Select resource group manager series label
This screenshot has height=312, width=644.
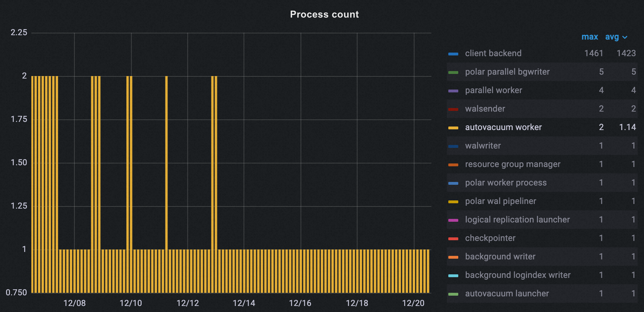coord(513,164)
